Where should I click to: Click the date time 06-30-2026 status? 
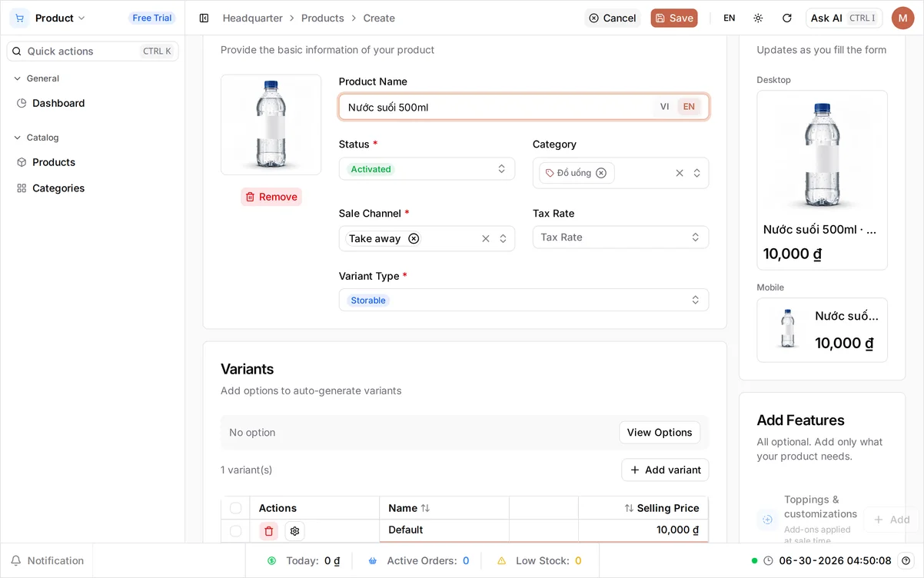click(x=836, y=561)
